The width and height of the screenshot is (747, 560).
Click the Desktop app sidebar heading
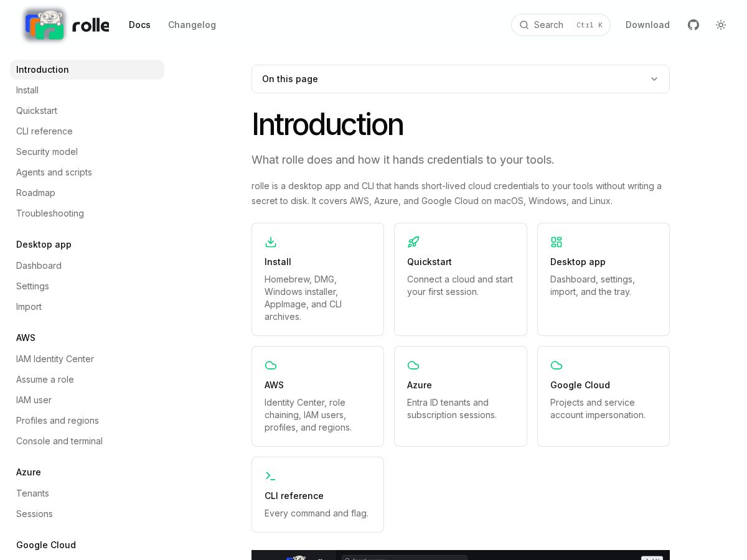(44, 245)
